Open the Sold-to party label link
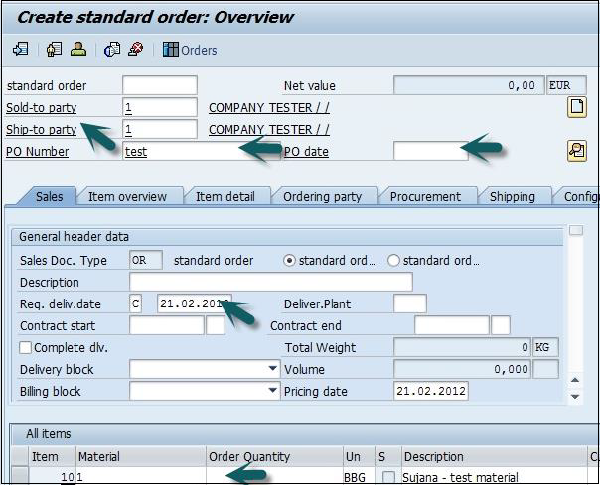Image resolution: width=600 pixels, height=485 pixels. tap(41, 108)
